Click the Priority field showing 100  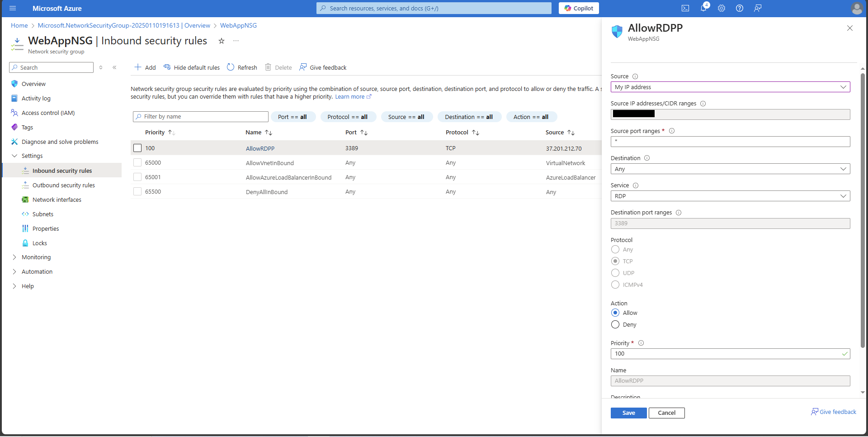[730, 354]
